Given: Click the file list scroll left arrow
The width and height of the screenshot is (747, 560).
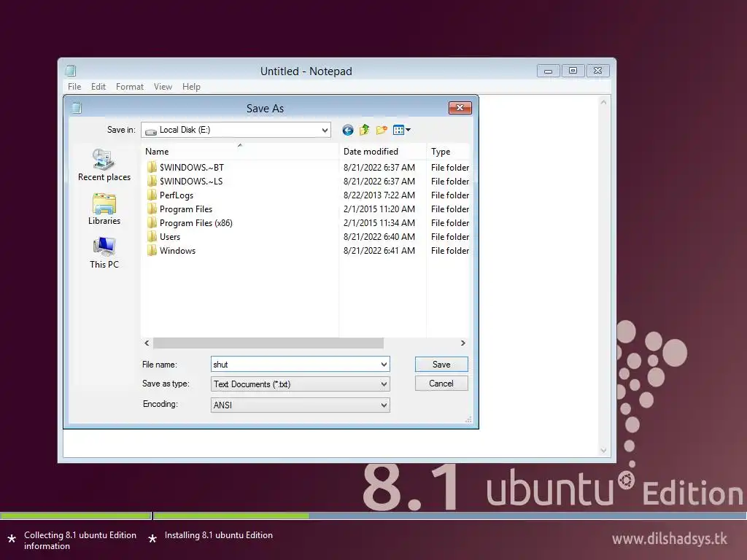Looking at the screenshot, I should click(147, 343).
